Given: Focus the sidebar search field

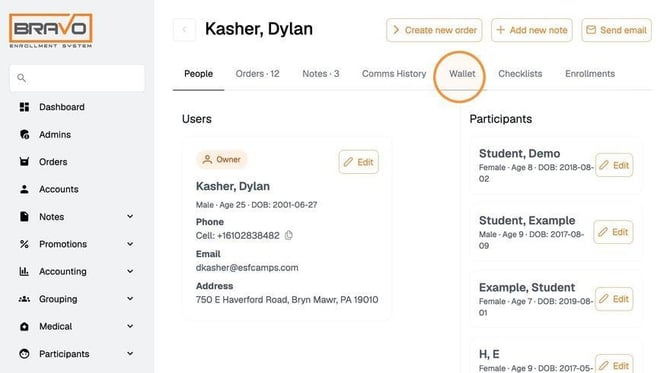Looking at the screenshot, I should click(x=77, y=78).
